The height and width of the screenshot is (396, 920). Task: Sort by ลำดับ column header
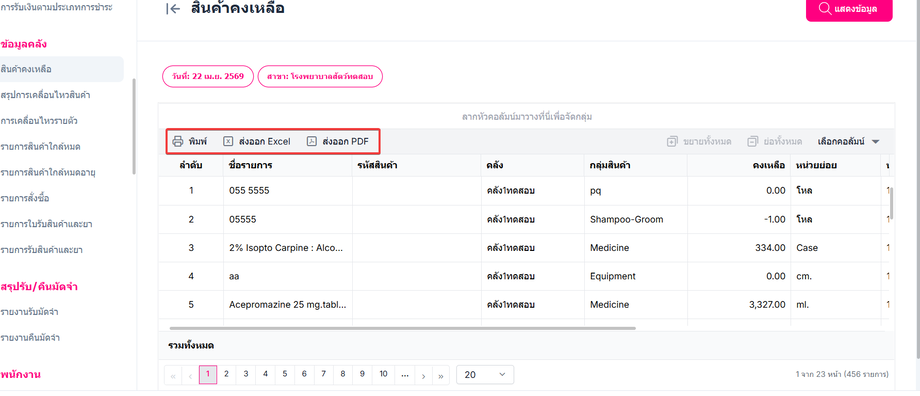tap(191, 166)
